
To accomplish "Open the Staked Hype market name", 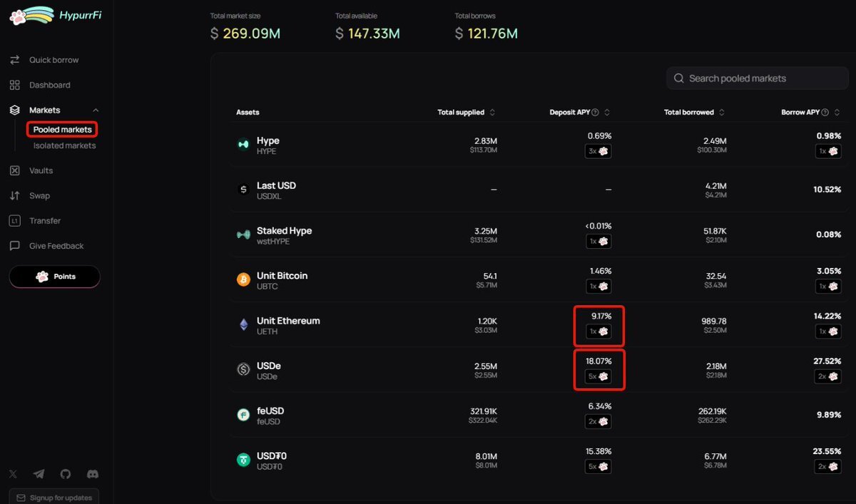I will (284, 231).
